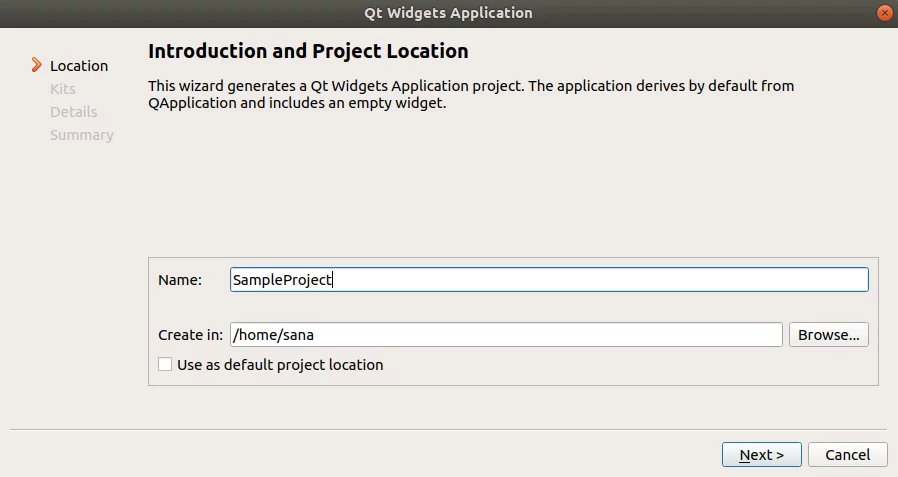Open the Browse... folder chooser

829,334
